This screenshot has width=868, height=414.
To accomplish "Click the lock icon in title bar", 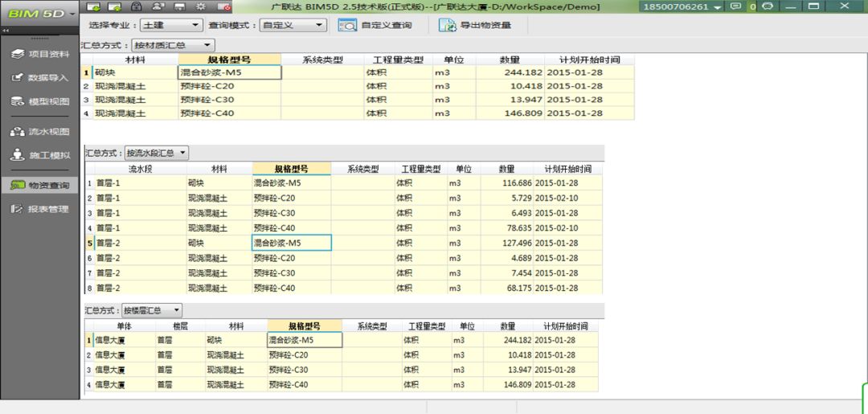I will tap(137, 6).
